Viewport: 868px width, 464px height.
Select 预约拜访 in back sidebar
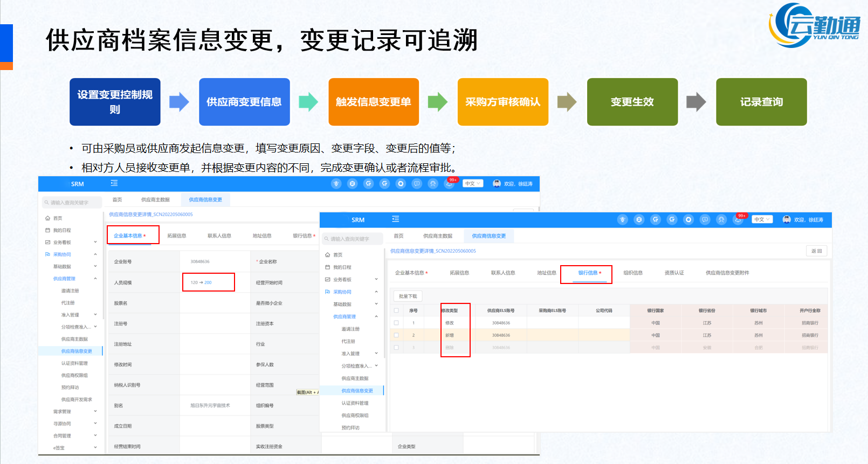(x=70, y=387)
